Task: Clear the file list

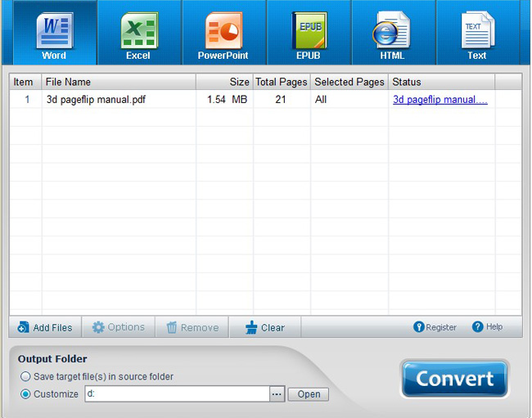Action: tap(265, 327)
